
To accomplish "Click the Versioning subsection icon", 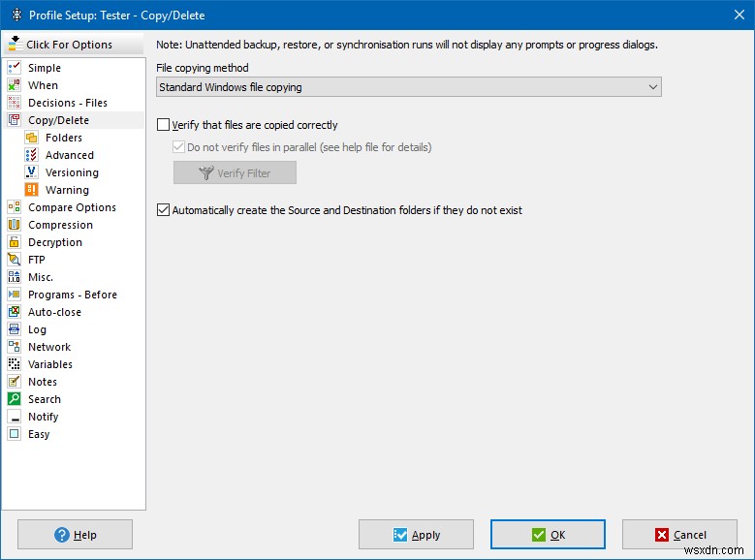I will point(32,172).
